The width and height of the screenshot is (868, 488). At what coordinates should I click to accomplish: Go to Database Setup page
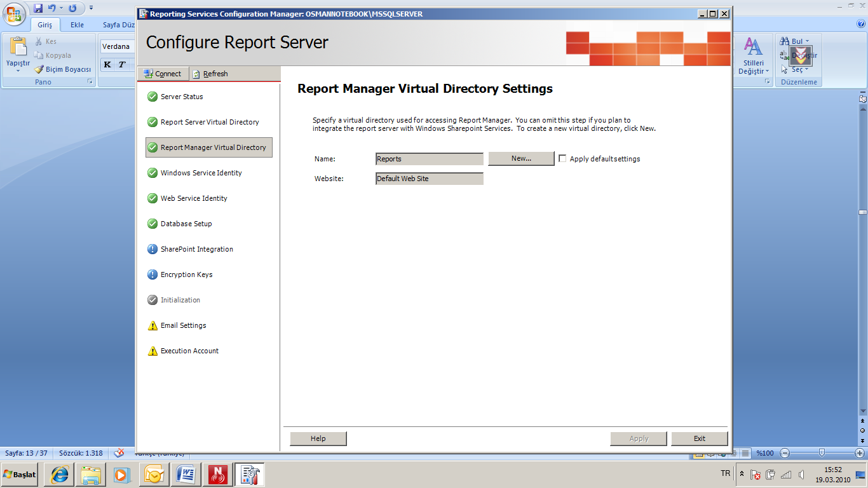coord(179,224)
